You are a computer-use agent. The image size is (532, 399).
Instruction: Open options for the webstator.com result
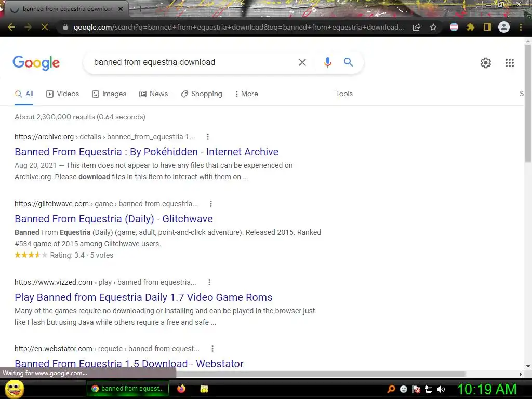(x=212, y=349)
